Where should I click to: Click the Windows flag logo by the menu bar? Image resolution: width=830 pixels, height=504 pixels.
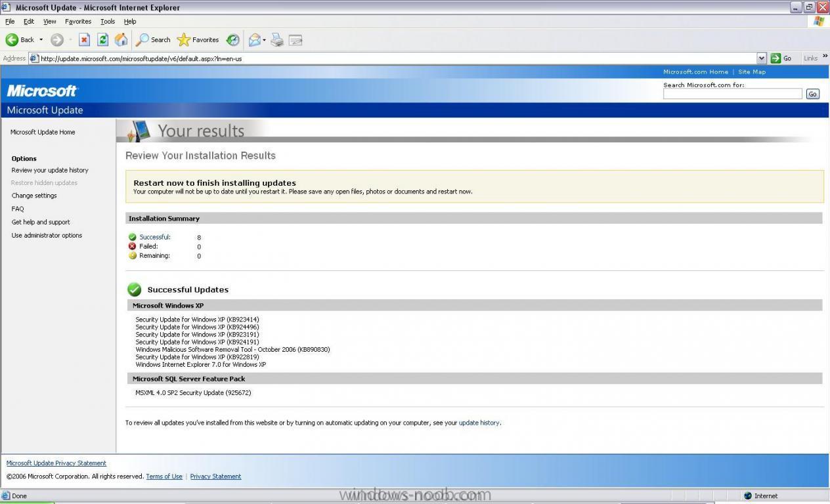pos(818,21)
